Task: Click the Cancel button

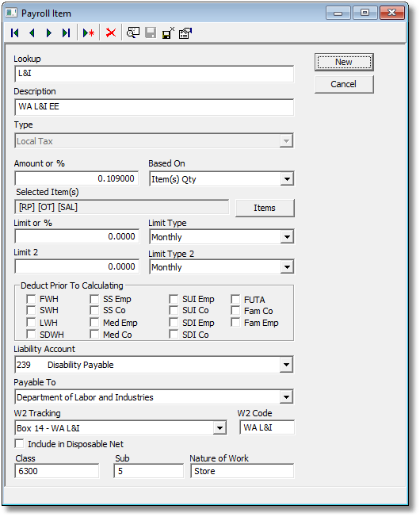Action: pyautogui.click(x=344, y=84)
